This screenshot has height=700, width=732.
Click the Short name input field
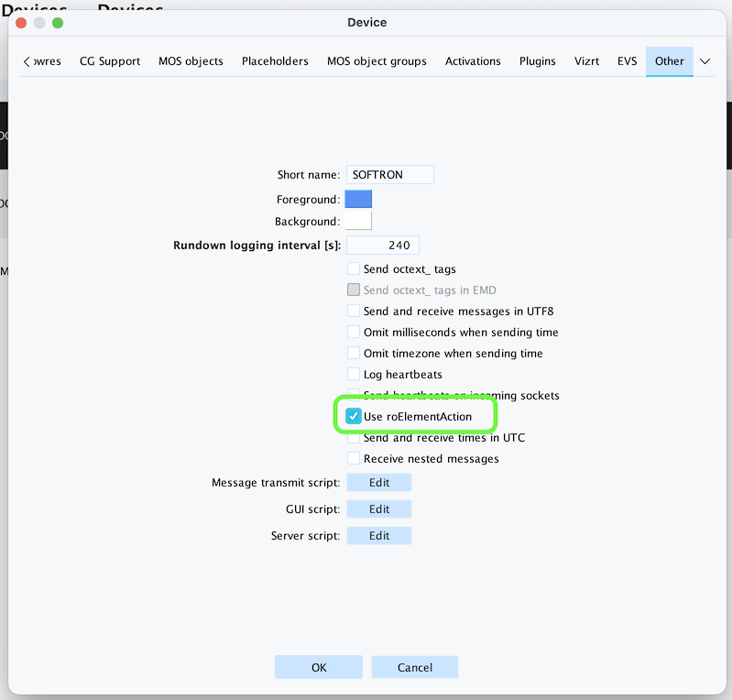click(x=389, y=174)
